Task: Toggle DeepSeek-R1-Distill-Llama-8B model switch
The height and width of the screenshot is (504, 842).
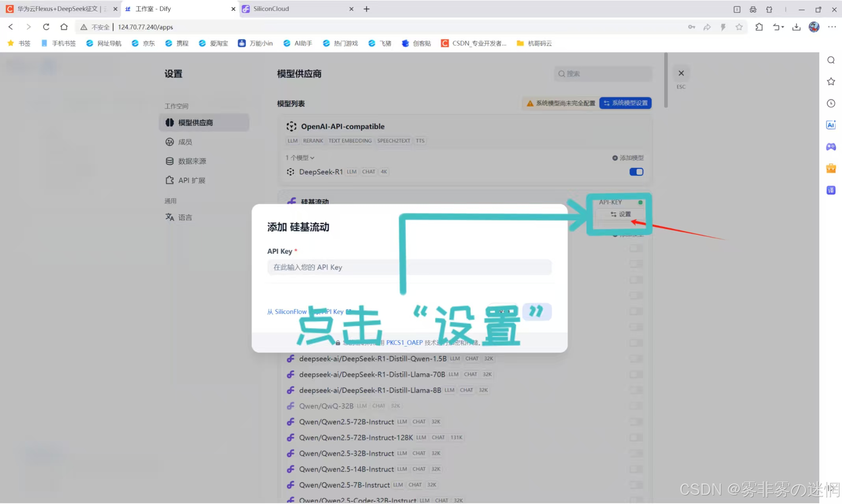Action: click(636, 390)
